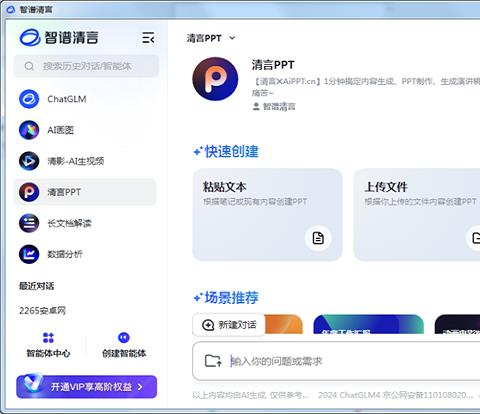
Task: Click 创建智能体 to create an agent
Action: (x=124, y=345)
